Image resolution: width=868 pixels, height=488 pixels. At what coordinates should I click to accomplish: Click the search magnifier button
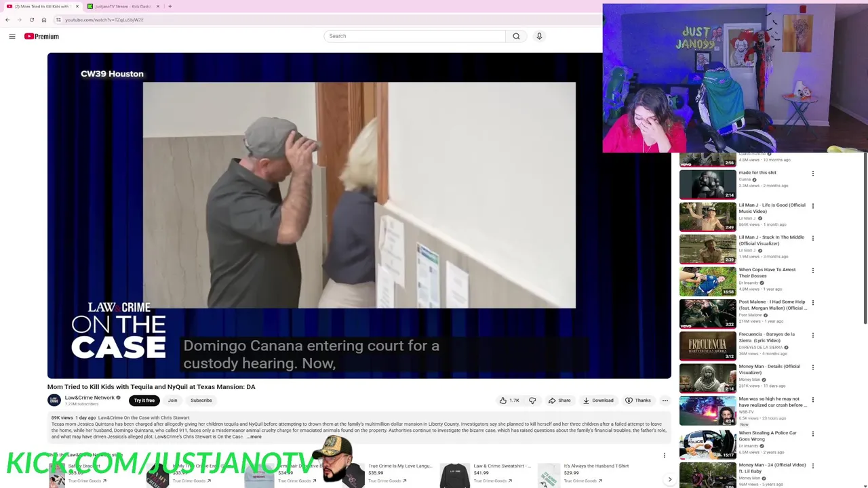point(516,36)
